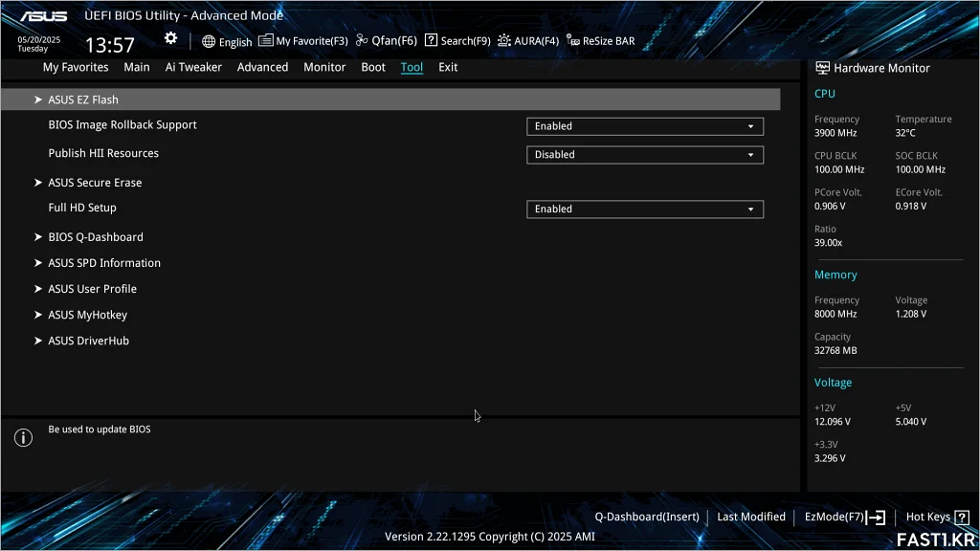Click memory frequency 8000 MHz

835,314
